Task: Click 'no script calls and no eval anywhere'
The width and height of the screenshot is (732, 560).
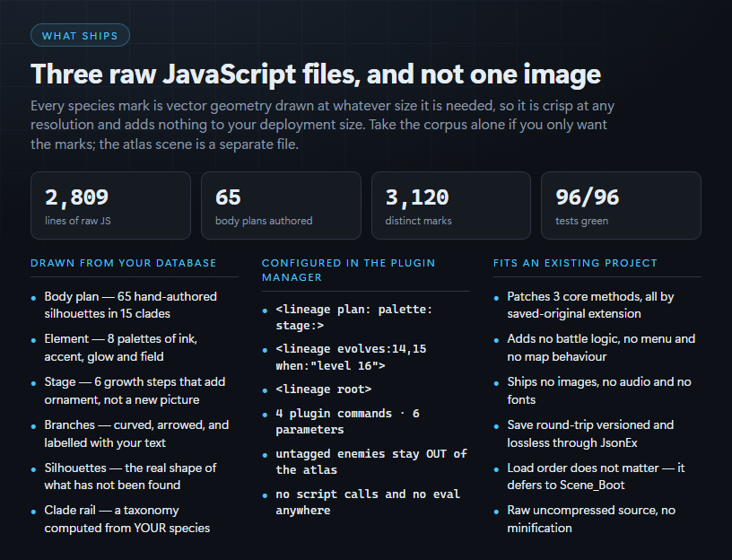Action: pos(368,502)
